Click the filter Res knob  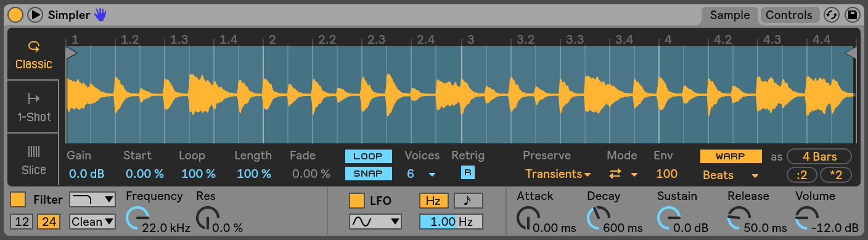208,218
